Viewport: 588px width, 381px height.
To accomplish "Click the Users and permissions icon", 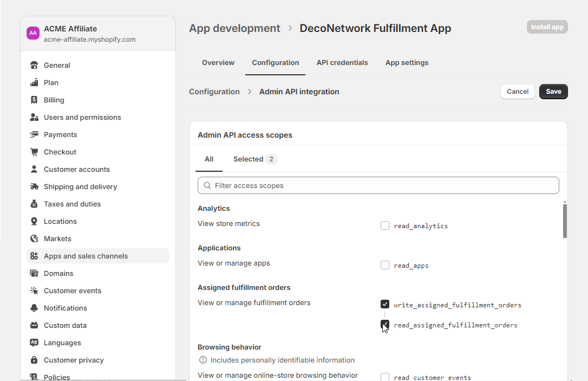I will (x=34, y=118).
